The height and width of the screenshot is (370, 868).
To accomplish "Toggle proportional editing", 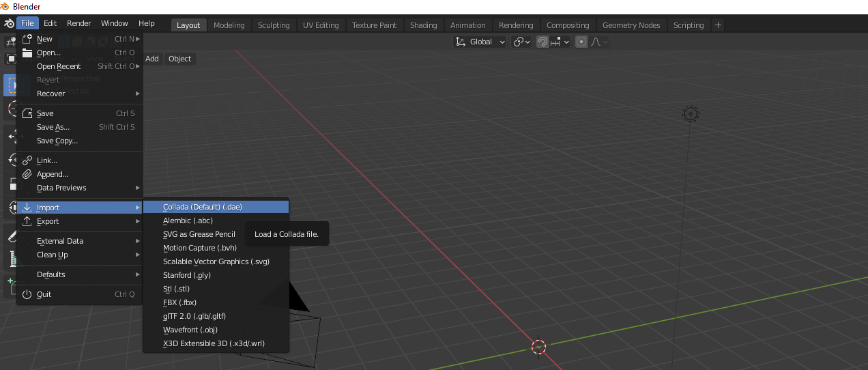I will click(x=581, y=42).
